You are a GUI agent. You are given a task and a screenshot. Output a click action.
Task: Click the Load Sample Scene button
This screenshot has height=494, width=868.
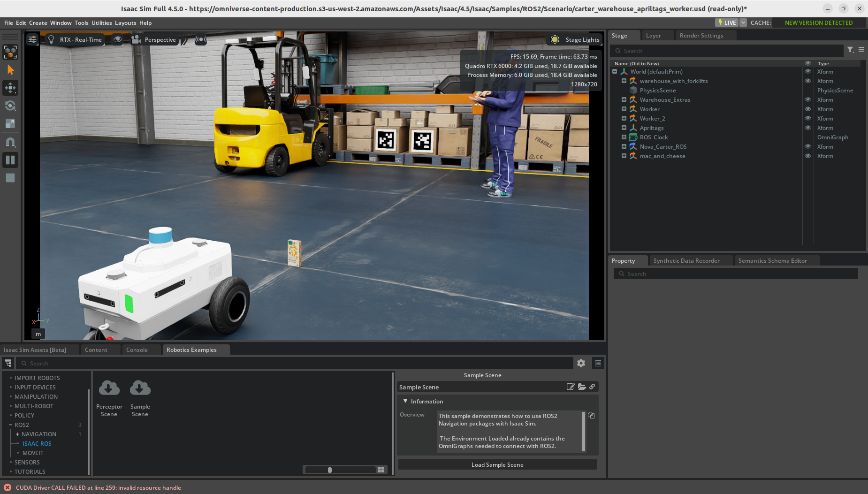tap(497, 465)
